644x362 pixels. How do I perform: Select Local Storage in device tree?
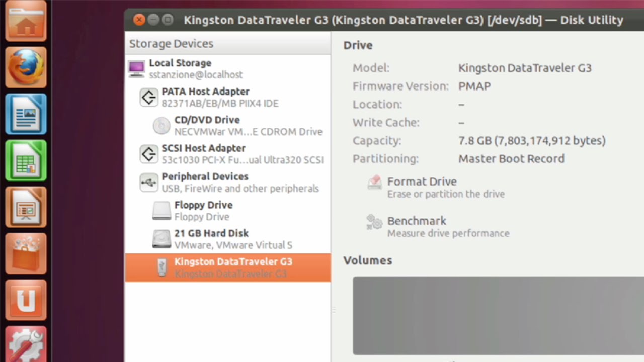[228, 69]
